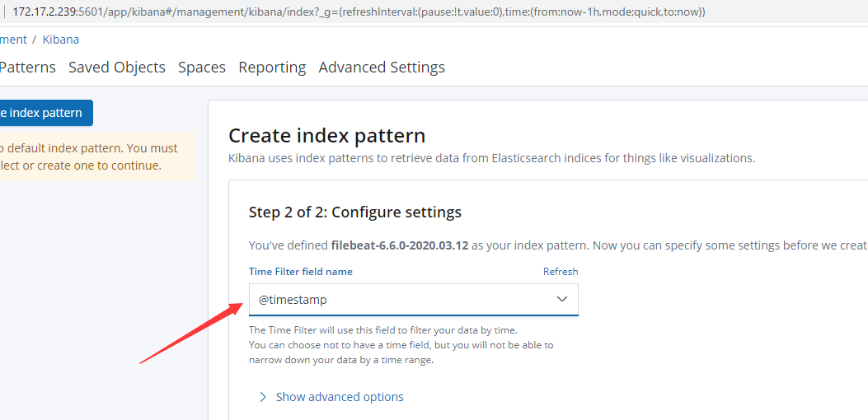This screenshot has height=420, width=868.
Task: Click the filebeat-6.6.0-2020.03.12 pattern name
Action: (400, 245)
